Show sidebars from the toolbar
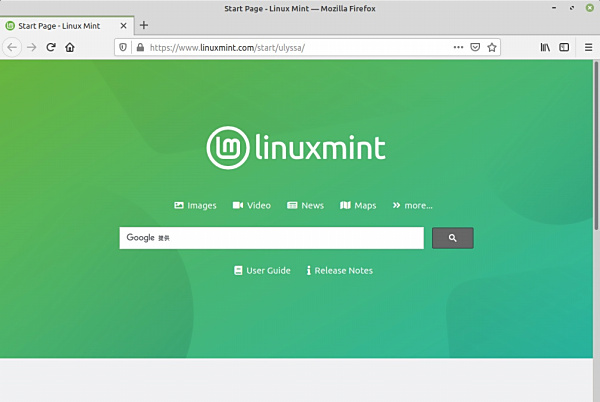Viewport: 600px width, 402px height. coord(564,47)
